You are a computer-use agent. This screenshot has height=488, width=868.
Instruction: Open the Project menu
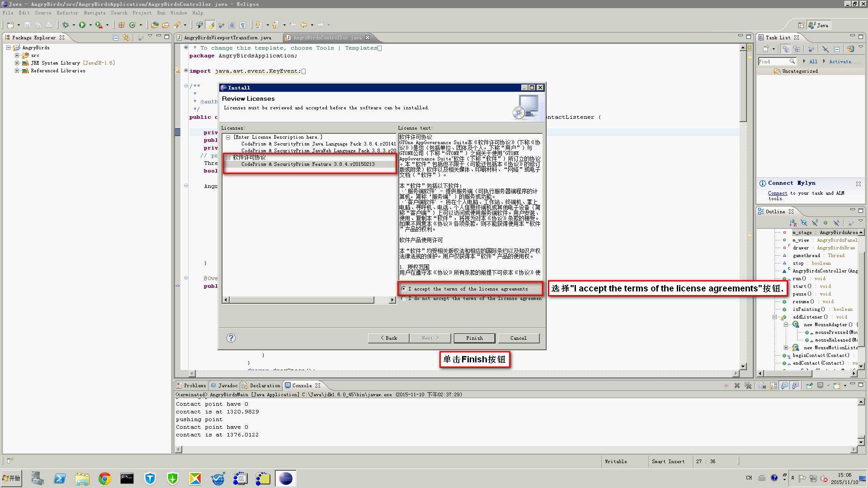pos(142,13)
